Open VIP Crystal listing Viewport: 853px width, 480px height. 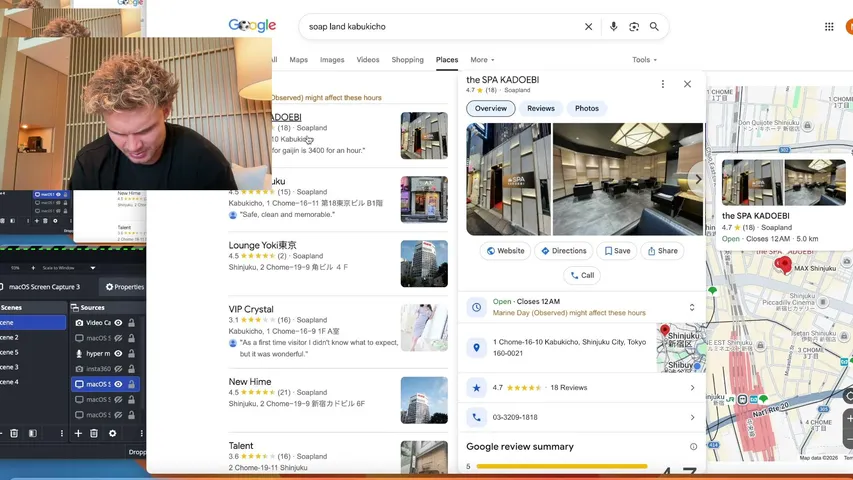point(251,309)
